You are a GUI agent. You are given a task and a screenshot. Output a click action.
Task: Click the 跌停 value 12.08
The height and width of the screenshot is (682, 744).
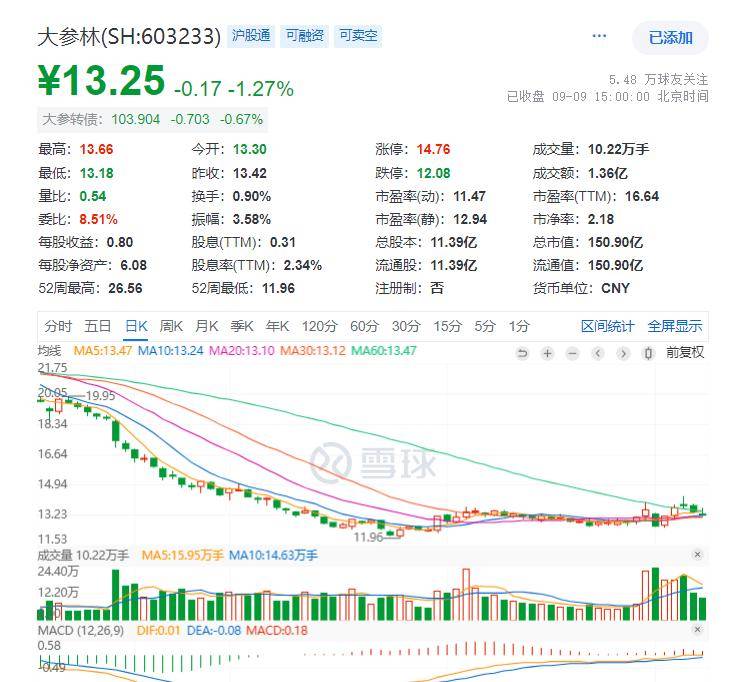(x=433, y=173)
